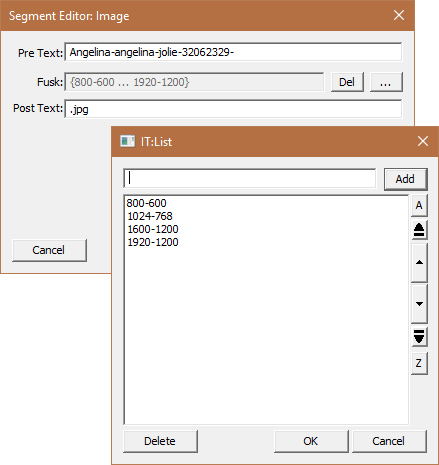Select 1600-1200 list entry
The image size is (439, 465).
(153, 229)
